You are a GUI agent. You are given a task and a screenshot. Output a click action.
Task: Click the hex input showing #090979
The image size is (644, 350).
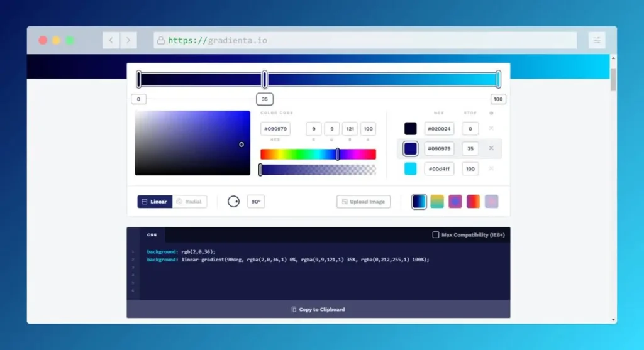click(x=275, y=129)
